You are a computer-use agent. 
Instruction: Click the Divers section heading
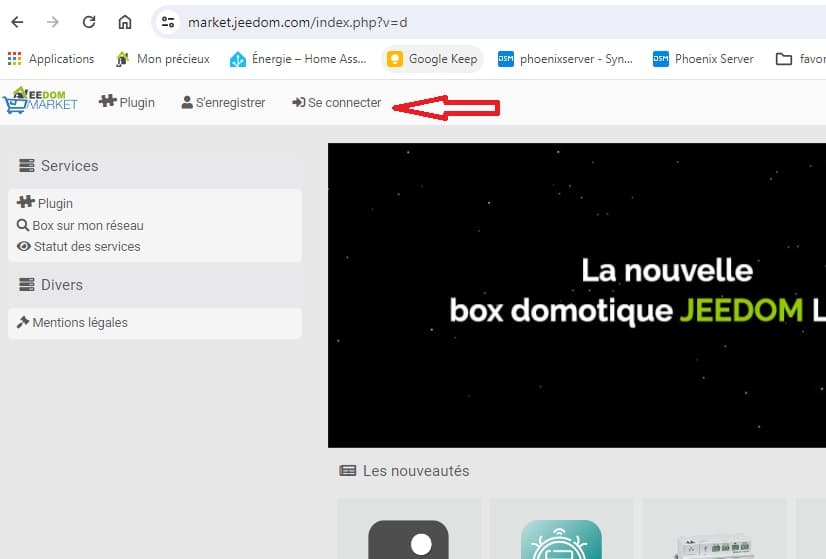coord(51,285)
